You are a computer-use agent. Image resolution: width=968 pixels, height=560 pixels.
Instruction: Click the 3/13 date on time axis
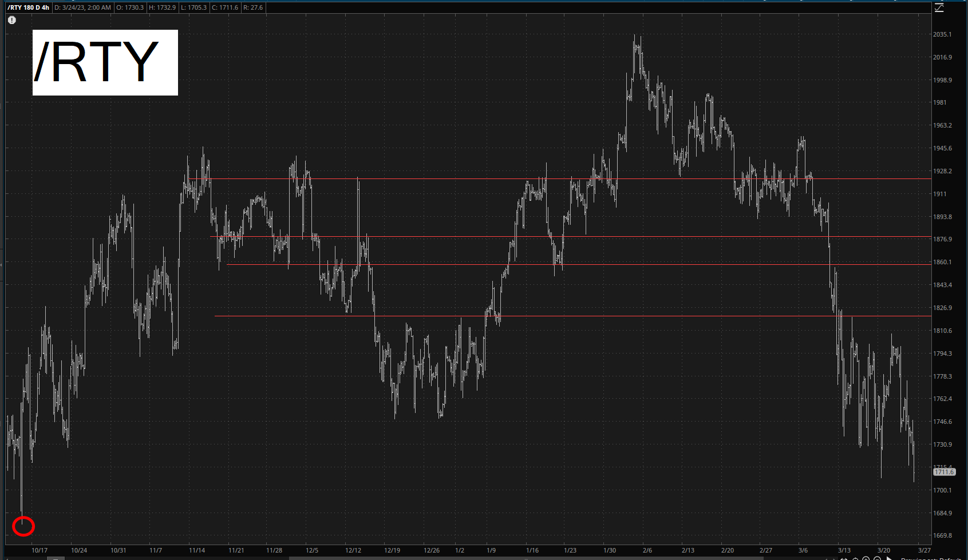click(844, 550)
